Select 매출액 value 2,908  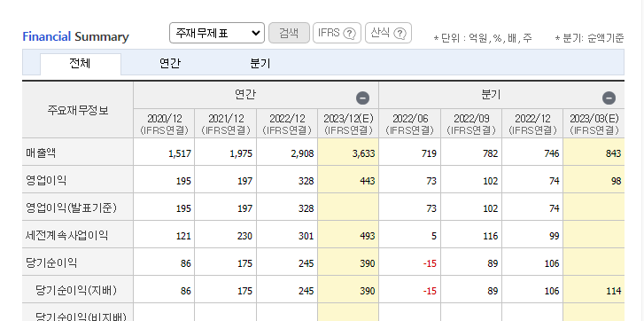click(302, 153)
